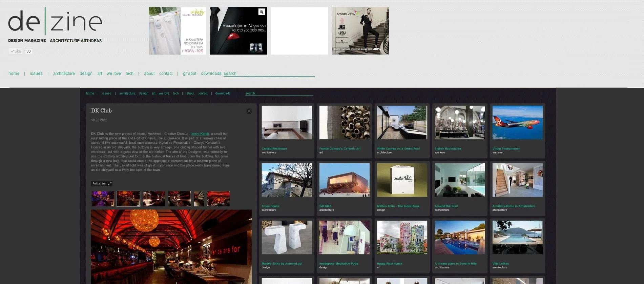Follow the 'Ismini Karali' link in the article
Viewport: 644px width, 284px height.
[200, 134]
